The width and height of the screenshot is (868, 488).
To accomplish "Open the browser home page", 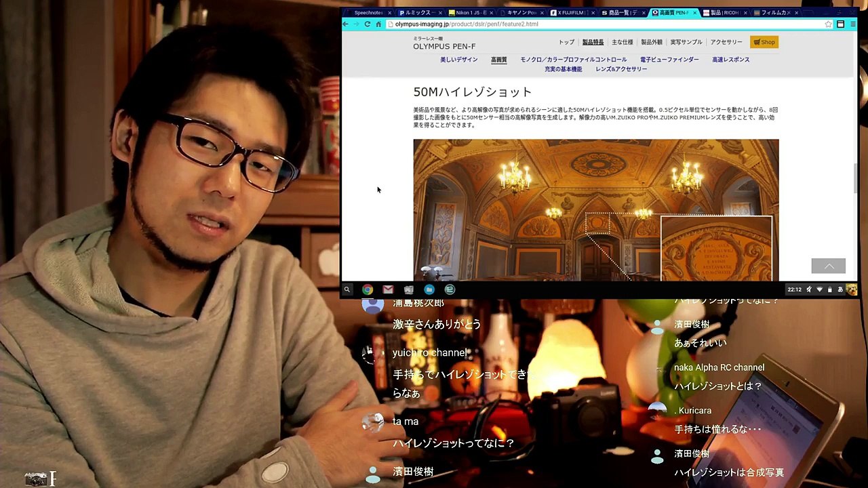I will point(378,24).
